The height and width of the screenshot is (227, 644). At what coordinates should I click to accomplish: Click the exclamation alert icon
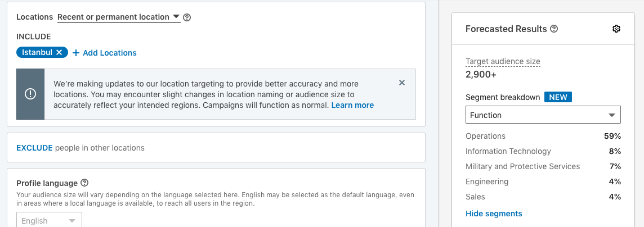30,94
